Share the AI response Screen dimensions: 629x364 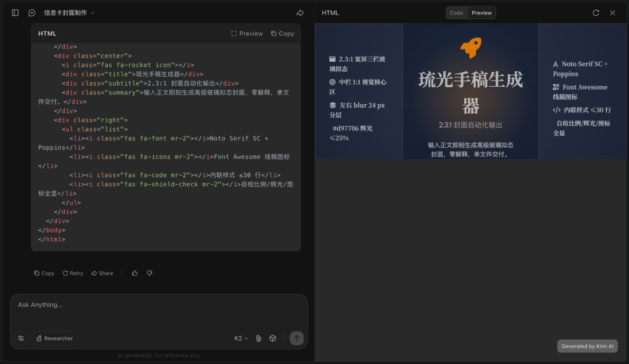pyautogui.click(x=102, y=273)
